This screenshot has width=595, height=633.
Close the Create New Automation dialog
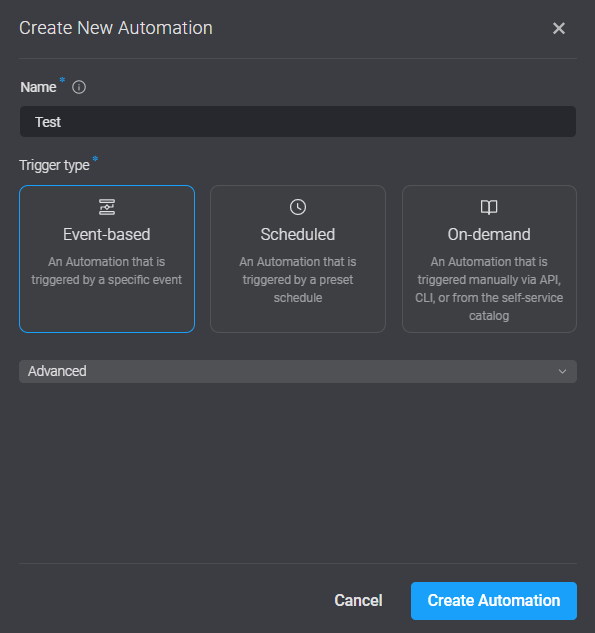(559, 28)
